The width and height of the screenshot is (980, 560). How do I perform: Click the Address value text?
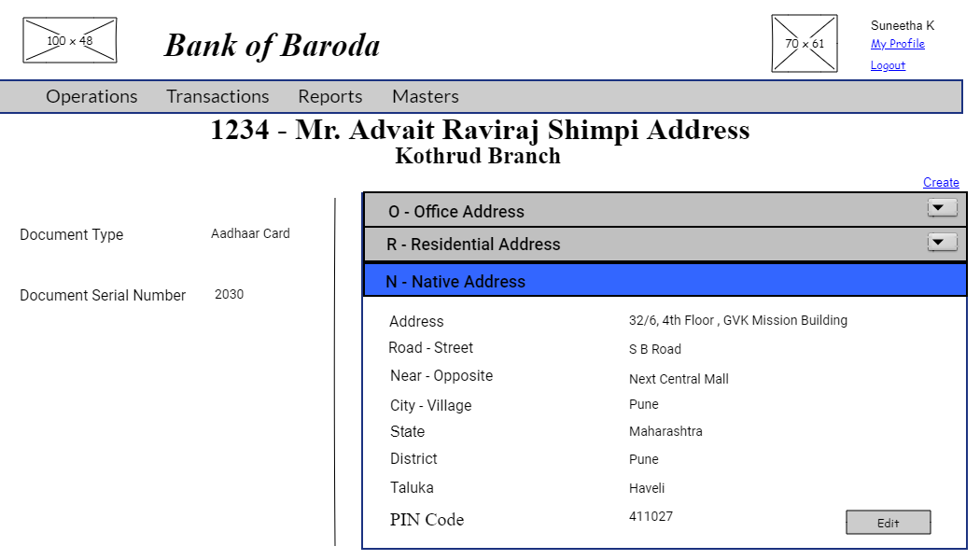(x=737, y=320)
